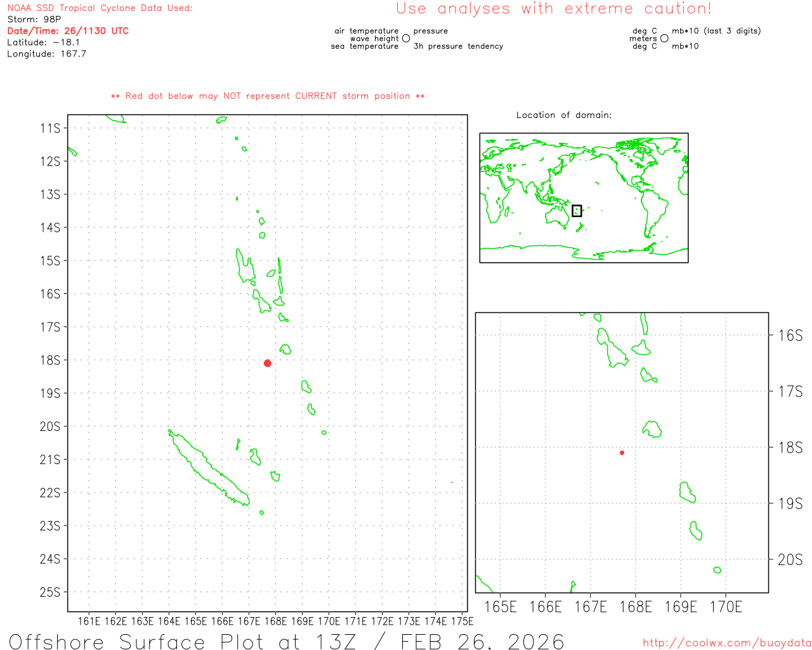Click the '25S' label on main map axis
The width and height of the screenshot is (812, 650).
coord(50,592)
